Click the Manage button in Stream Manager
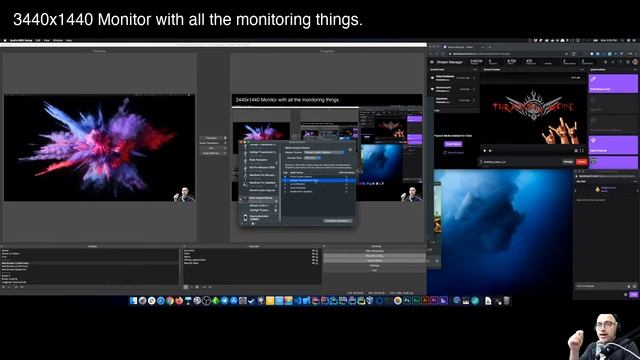Screen dimensions: 640x360 [x=568, y=162]
